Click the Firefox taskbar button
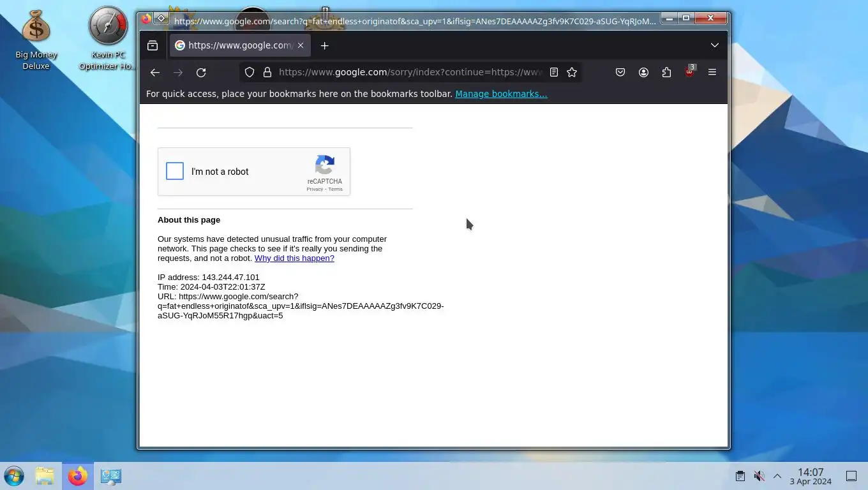Viewport: 868px width, 490px height. pos(78,476)
